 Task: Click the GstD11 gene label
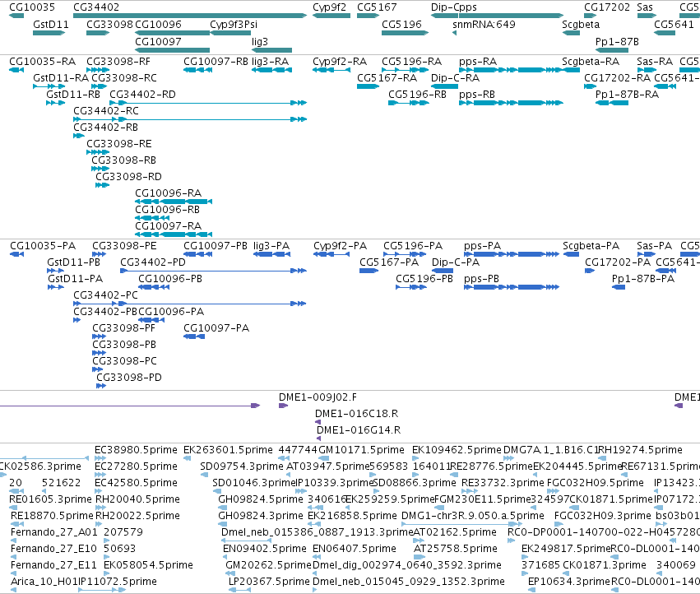(51, 24)
